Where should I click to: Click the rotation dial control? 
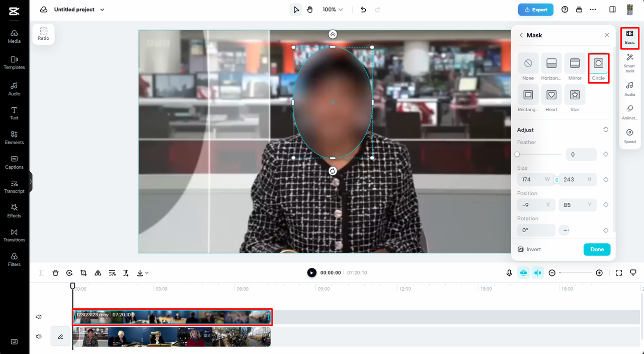click(x=565, y=230)
